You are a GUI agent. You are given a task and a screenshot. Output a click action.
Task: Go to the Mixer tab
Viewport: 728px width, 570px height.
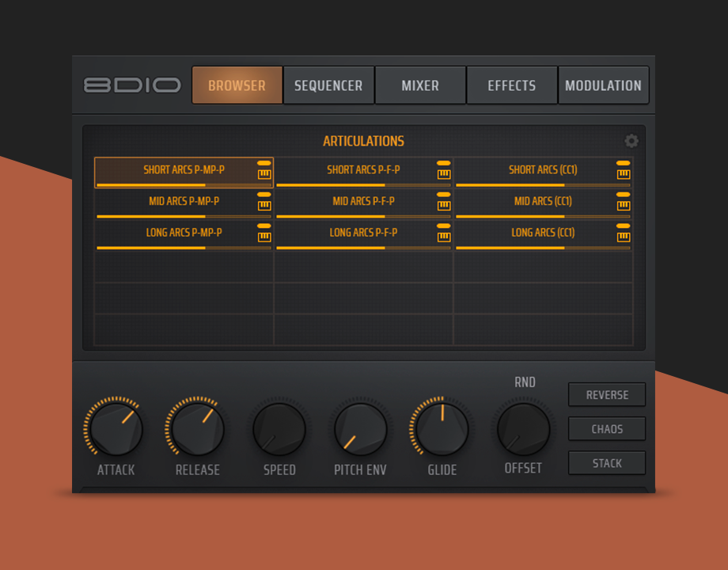pos(420,85)
